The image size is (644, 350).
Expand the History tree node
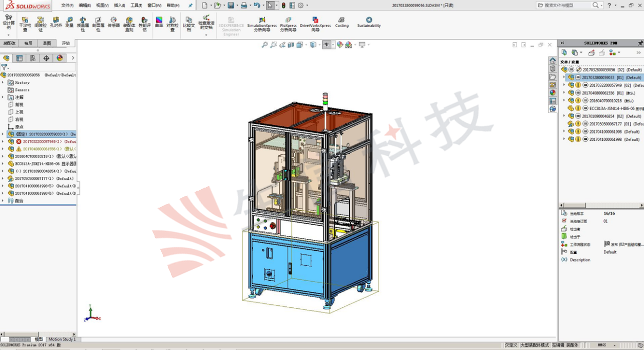3,82
